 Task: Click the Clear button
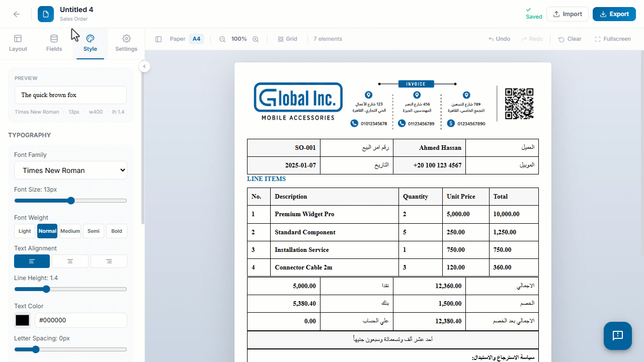pos(570,39)
